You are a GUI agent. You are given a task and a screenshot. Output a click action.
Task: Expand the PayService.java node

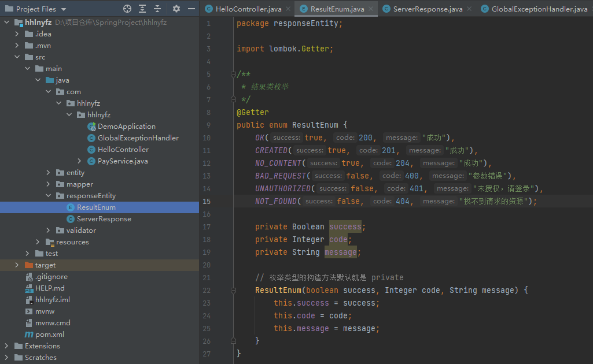coord(80,161)
